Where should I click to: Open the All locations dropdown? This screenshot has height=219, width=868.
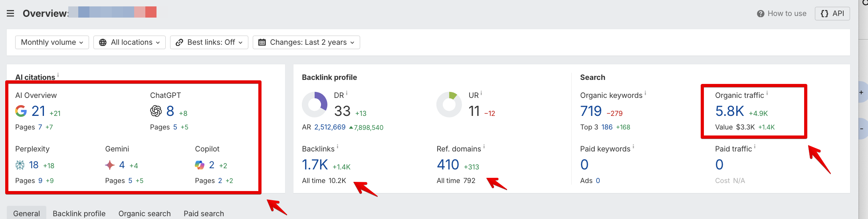coord(129,42)
